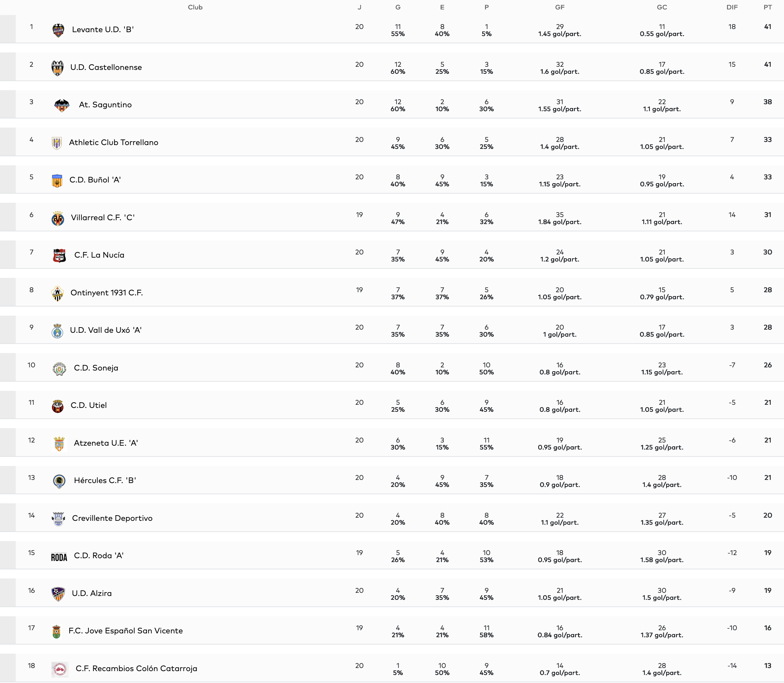Screen dimensions: 784x683
Task: Click the RODA logo of C.D. Roda 'A'
Action: click(x=59, y=556)
